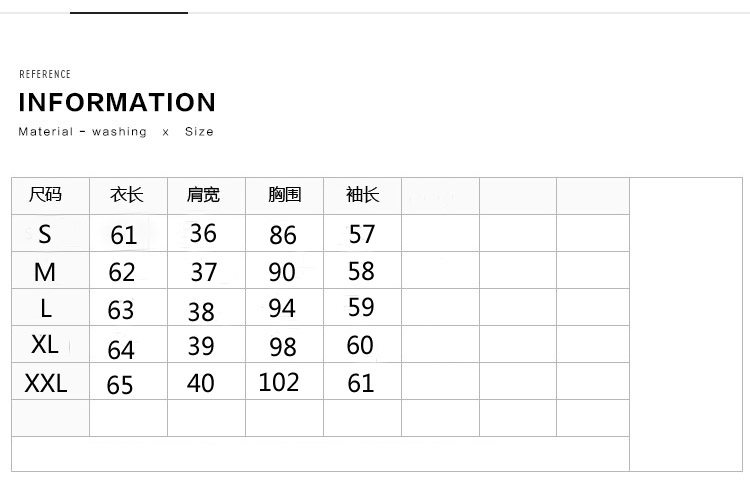Select the XL row label

45,345
